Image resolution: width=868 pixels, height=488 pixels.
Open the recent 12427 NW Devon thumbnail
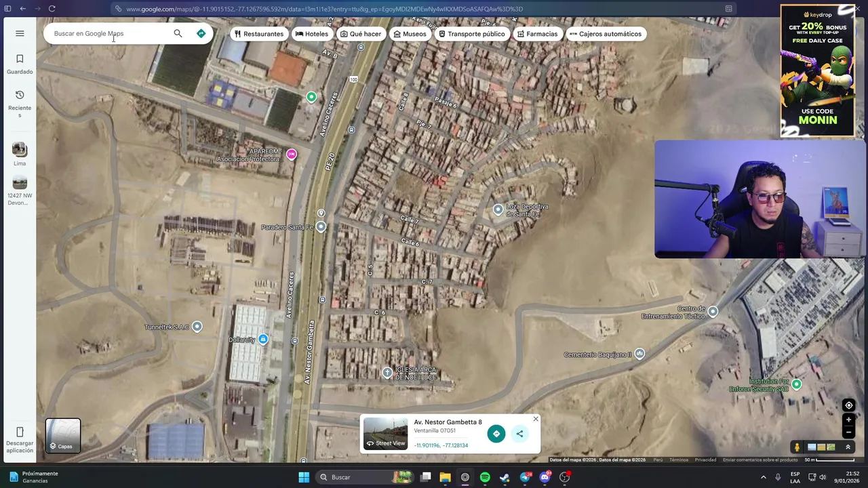tap(20, 190)
